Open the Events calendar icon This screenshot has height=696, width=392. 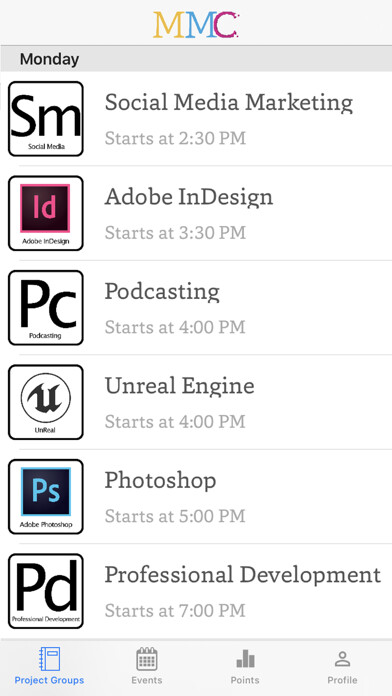point(147,659)
